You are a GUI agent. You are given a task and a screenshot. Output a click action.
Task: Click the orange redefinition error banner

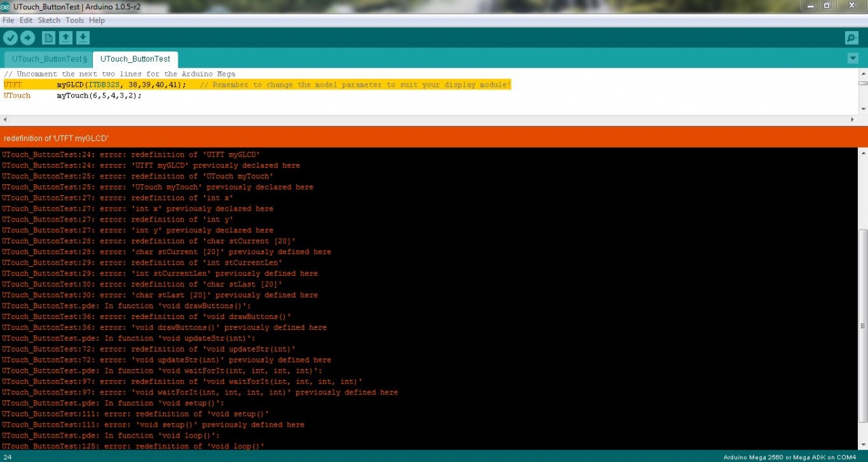[434, 138]
